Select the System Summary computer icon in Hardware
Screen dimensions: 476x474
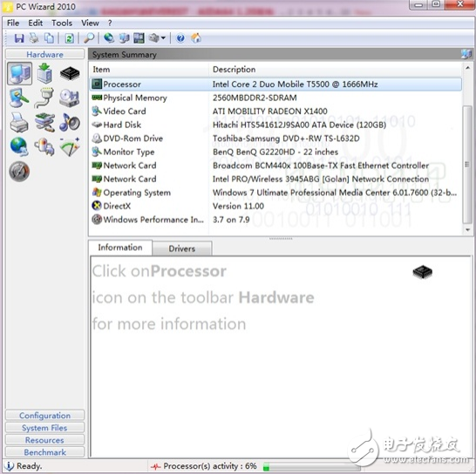pyautogui.click(x=20, y=74)
